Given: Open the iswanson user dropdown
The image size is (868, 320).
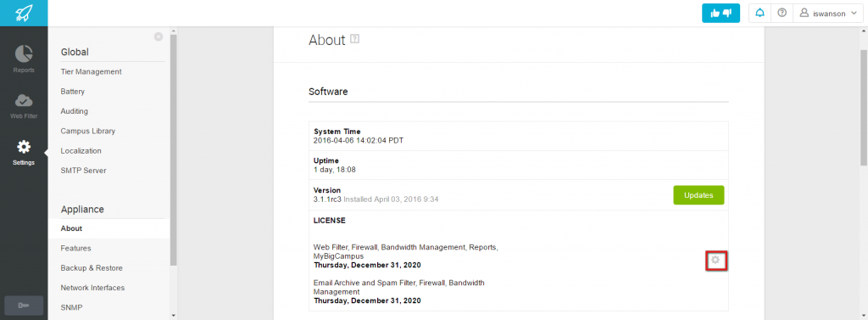Looking at the screenshot, I should click(827, 14).
